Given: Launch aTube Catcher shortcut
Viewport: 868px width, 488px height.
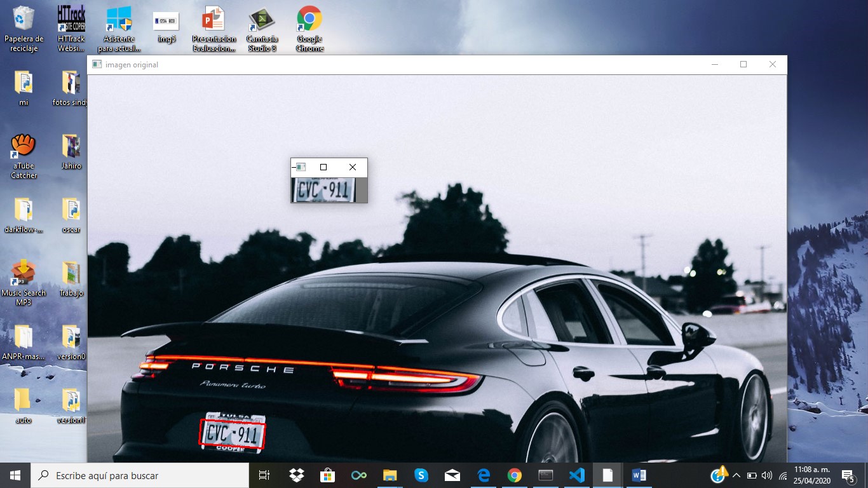Looking at the screenshot, I should pyautogui.click(x=24, y=156).
